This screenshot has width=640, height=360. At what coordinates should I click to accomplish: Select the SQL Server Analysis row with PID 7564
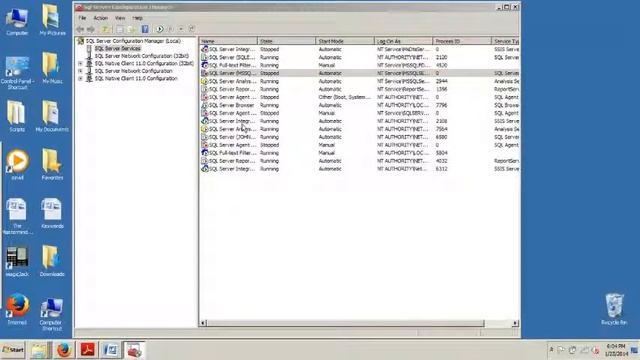[359, 129]
